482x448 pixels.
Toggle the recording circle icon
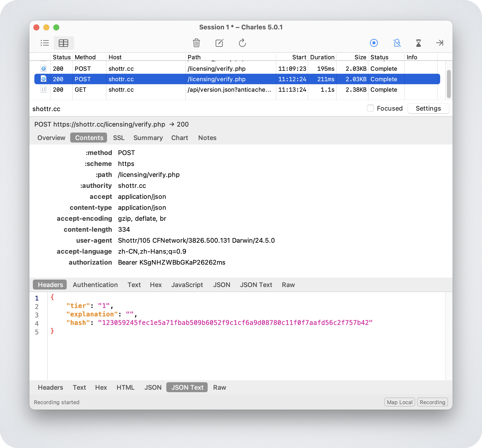tap(374, 43)
